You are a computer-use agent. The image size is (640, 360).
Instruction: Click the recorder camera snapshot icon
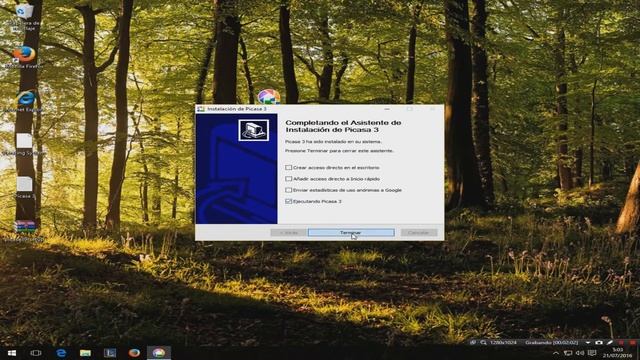point(599,343)
